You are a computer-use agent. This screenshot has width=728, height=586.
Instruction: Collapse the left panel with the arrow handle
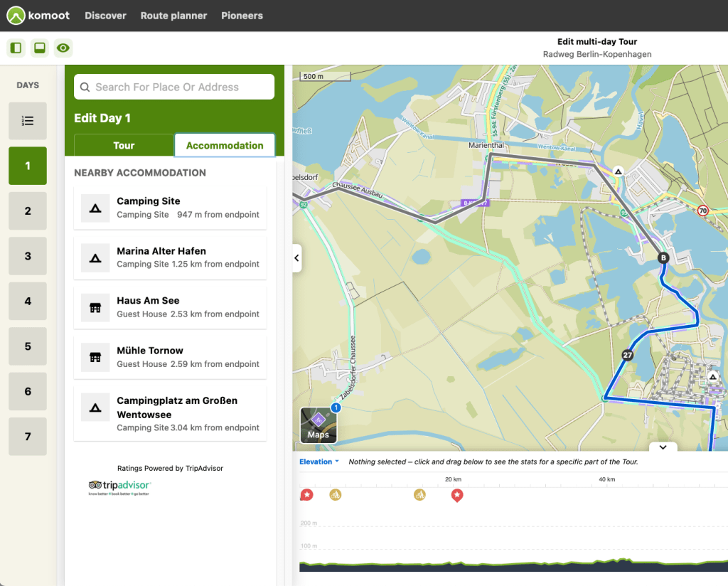point(296,258)
